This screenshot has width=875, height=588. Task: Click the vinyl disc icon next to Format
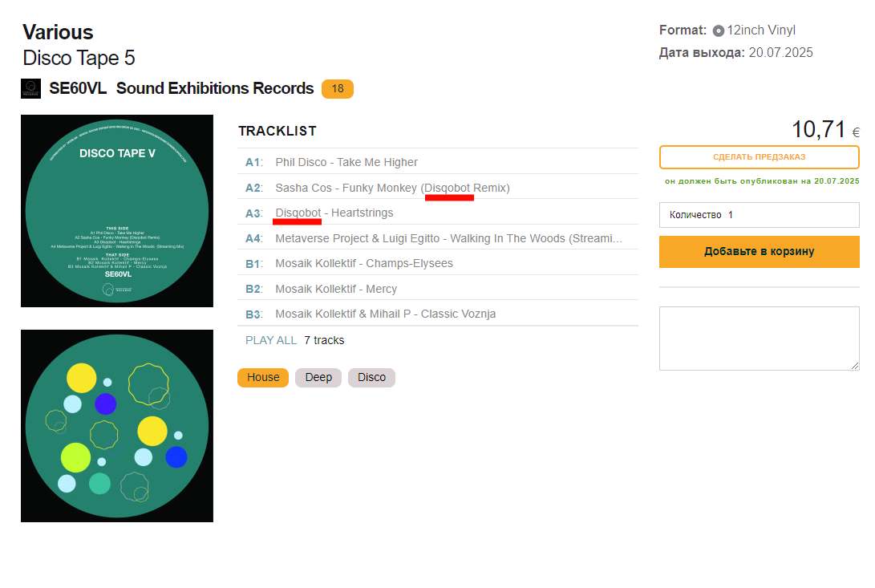[x=719, y=30]
